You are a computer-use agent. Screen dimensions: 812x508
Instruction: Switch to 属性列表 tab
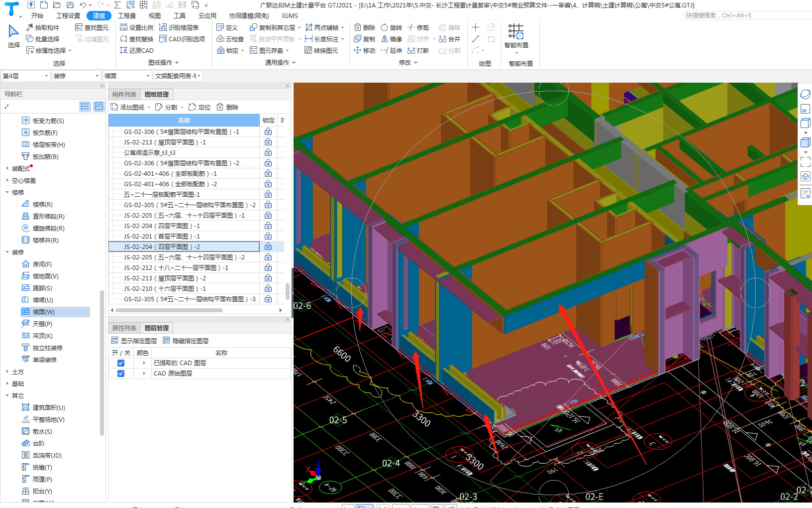124,328
